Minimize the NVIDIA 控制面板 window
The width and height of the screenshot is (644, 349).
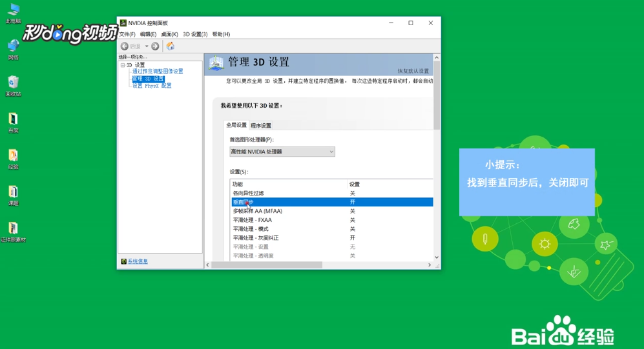coord(391,23)
